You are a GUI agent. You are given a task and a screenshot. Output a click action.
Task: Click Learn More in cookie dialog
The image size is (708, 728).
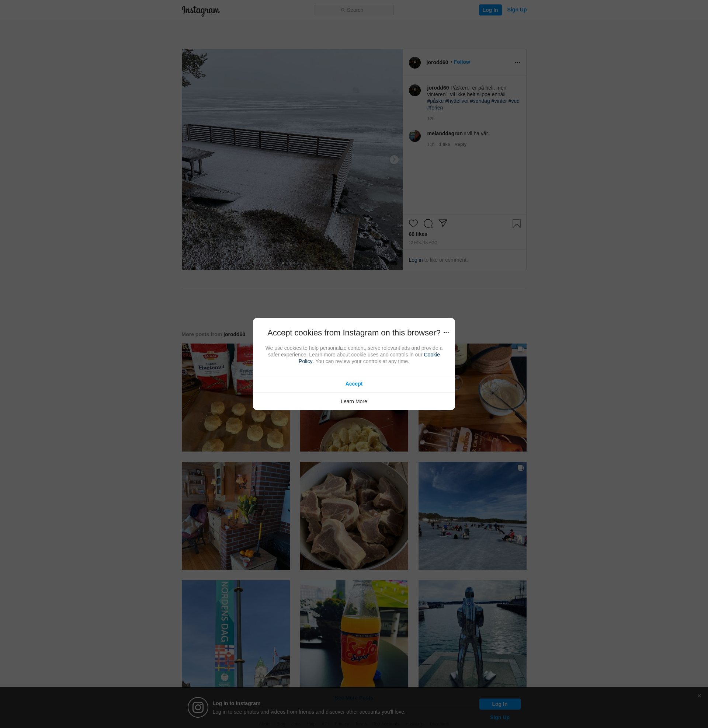point(354,401)
